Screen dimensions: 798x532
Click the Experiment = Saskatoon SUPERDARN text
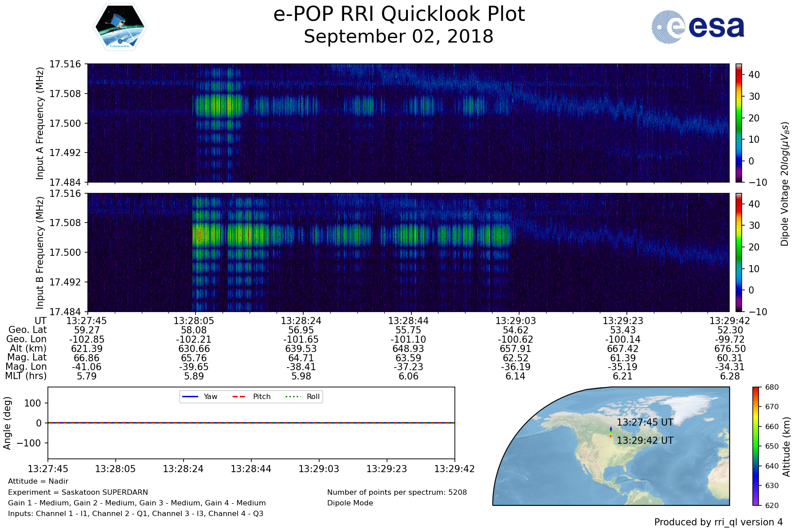[x=78, y=492]
